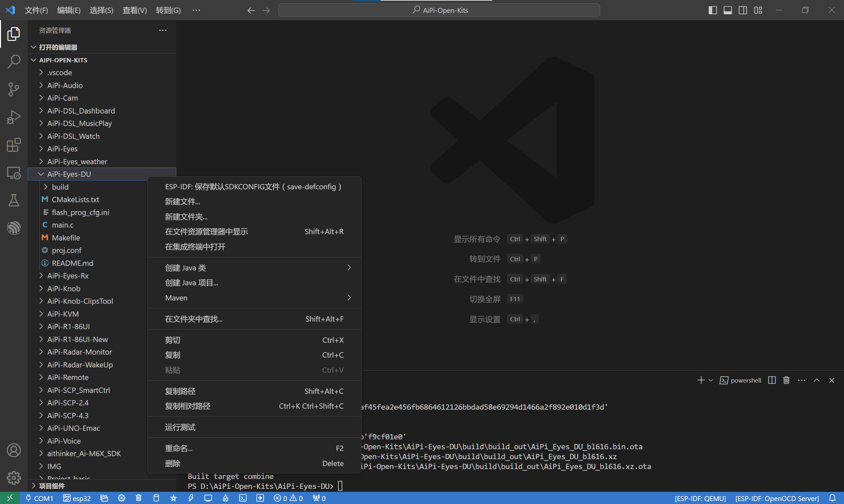844x504 pixels.
Task: Open the 文件(F) menu
Action: (x=36, y=10)
